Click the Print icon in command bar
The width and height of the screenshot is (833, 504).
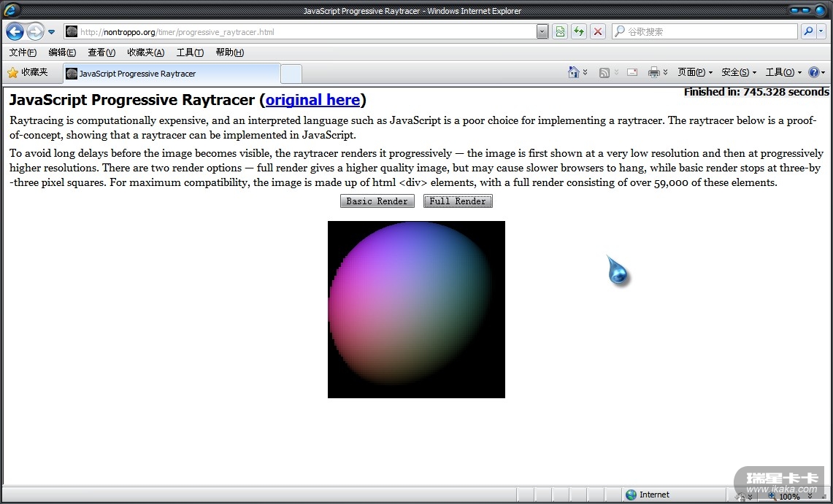coord(653,72)
